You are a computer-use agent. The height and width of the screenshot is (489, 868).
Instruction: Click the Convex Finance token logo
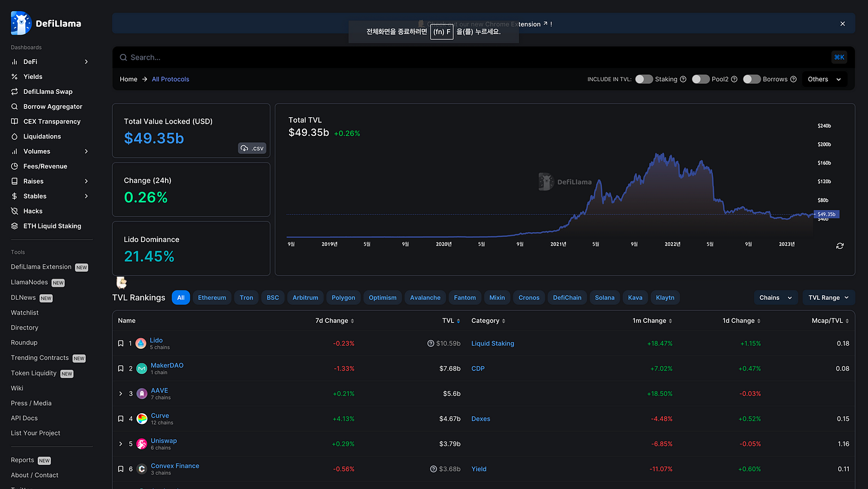click(x=142, y=469)
